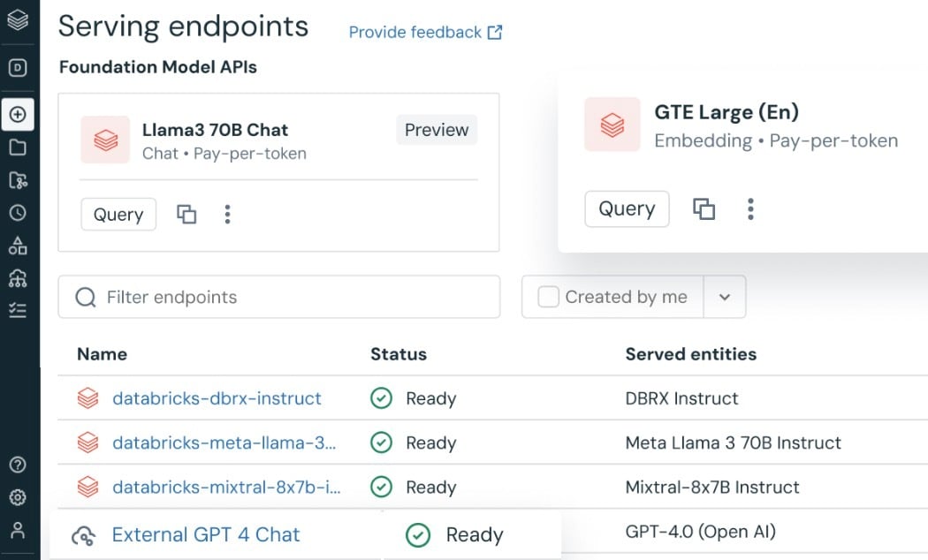
Task: Open the Provide feedback link
Action: [x=425, y=33]
